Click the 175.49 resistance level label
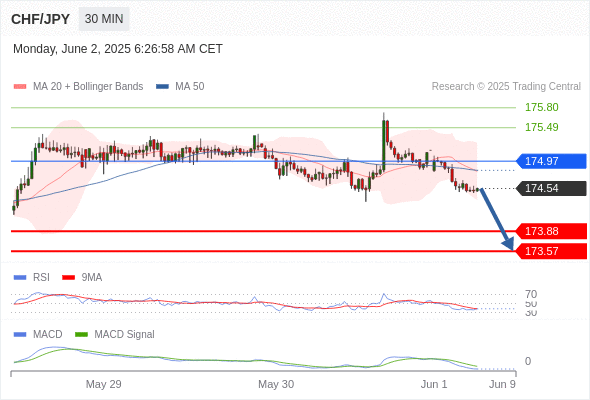 point(541,127)
